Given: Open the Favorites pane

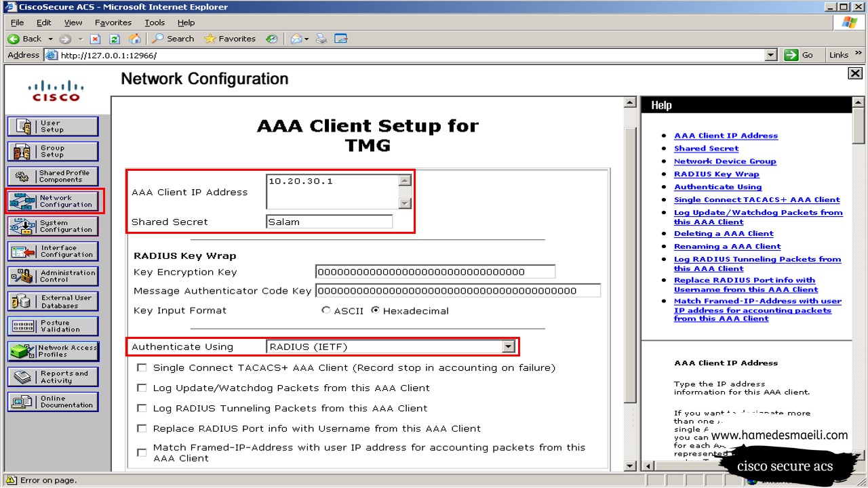Looking at the screenshot, I should tap(231, 39).
